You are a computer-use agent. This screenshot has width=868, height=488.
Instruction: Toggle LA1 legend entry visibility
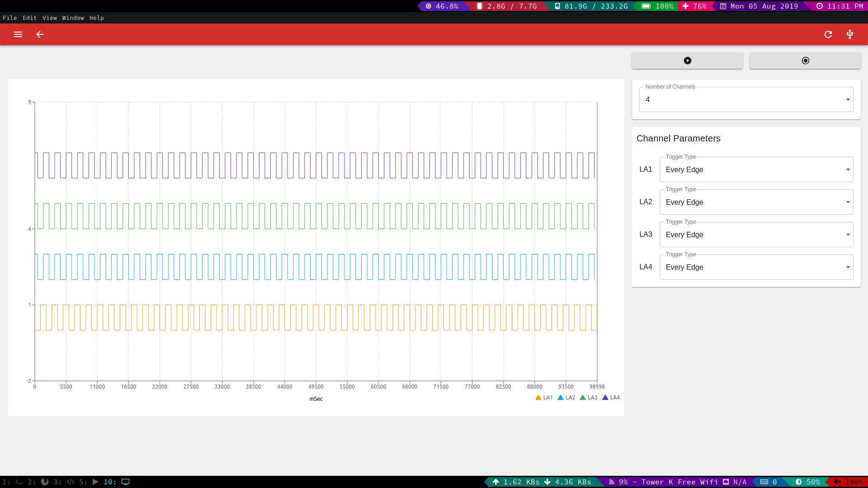tap(544, 398)
